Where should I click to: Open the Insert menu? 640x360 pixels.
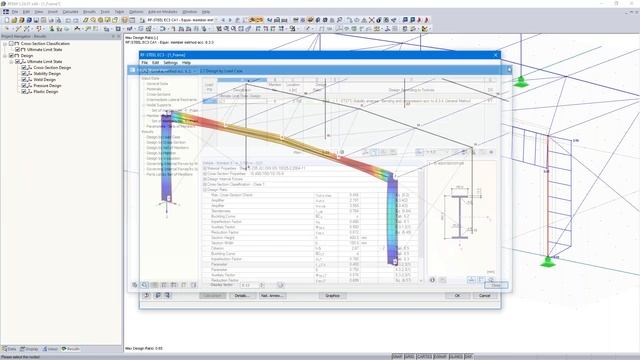[53, 12]
